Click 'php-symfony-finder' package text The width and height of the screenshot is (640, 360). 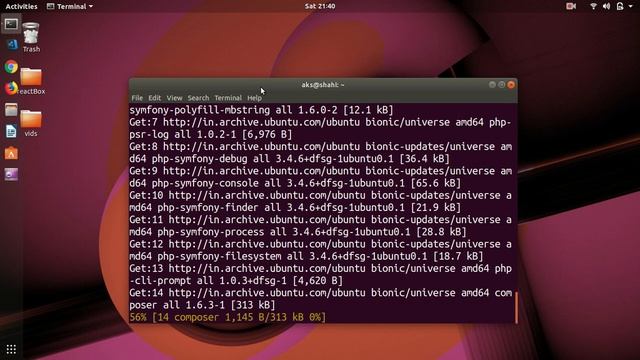click(208, 207)
